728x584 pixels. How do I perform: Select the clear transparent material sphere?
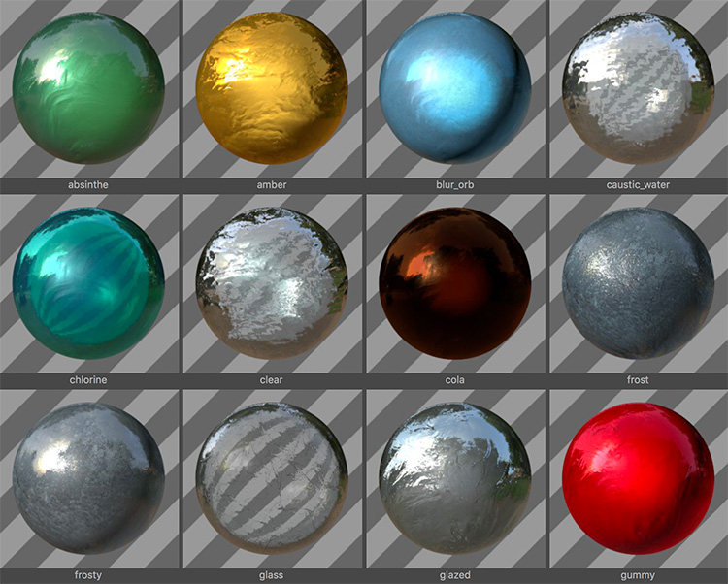pos(272,283)
